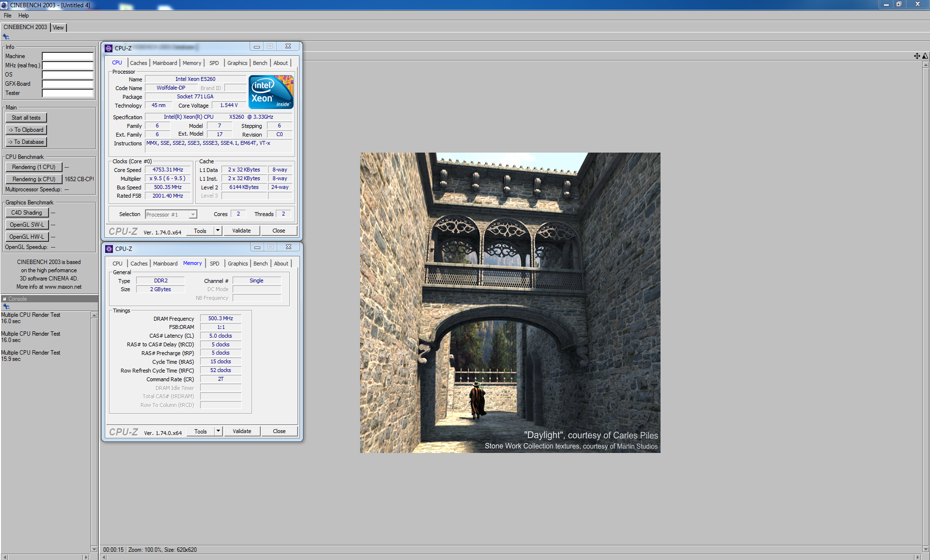Switch to the View tab in CINEBENCH
Screen dimensions: 930x560
pos(58,28)
